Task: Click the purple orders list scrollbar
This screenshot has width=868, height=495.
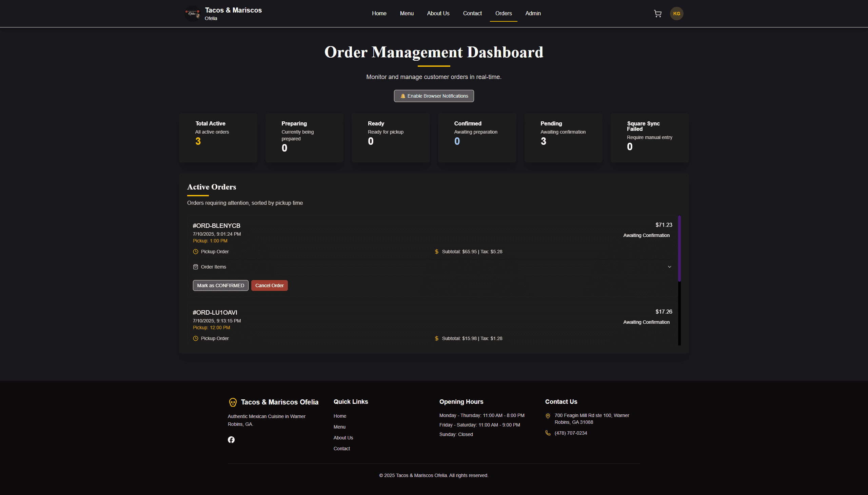Action: coord(679,248)
